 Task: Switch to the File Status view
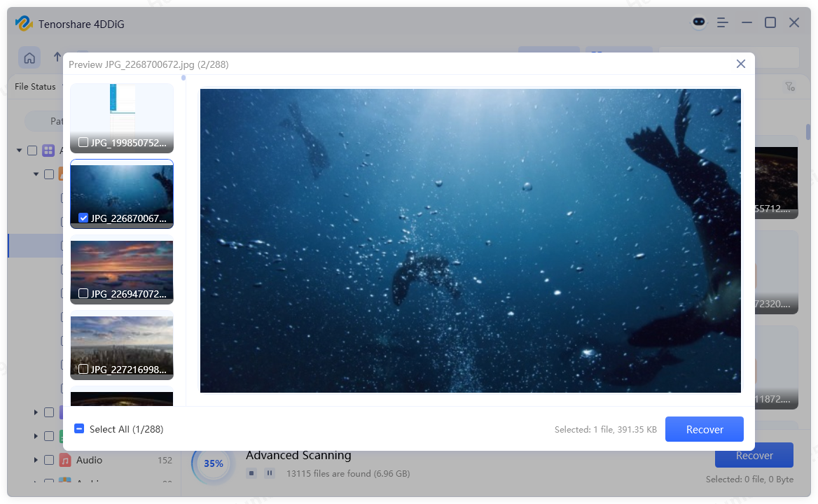pos(34,86)
